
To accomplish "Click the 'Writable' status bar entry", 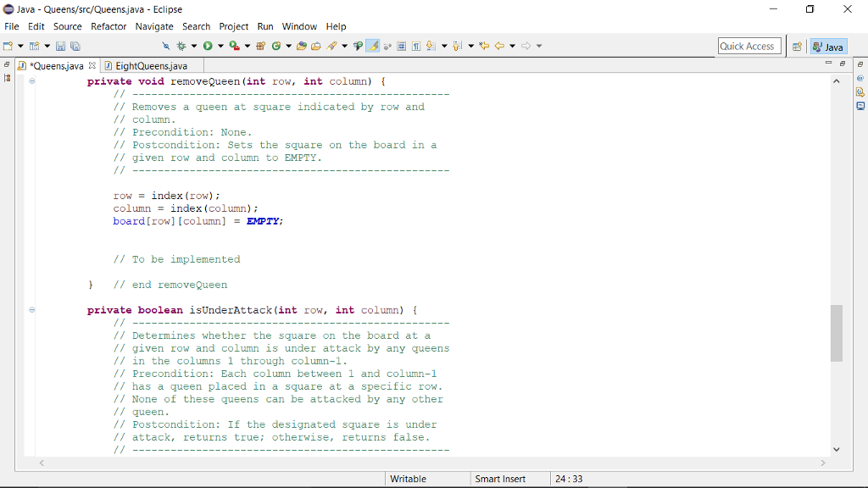I will [x=408, y=480].
